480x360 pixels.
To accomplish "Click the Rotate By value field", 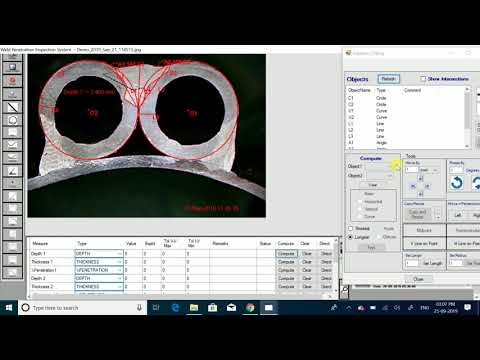I will [x=456, y=170].
